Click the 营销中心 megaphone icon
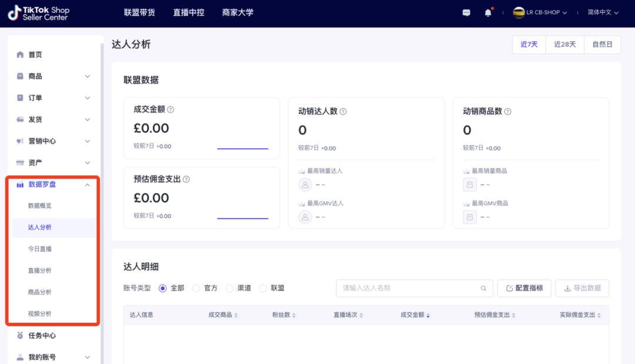This screenshot has height=364, width=635. pyautogui.click(x=20, y=141)
